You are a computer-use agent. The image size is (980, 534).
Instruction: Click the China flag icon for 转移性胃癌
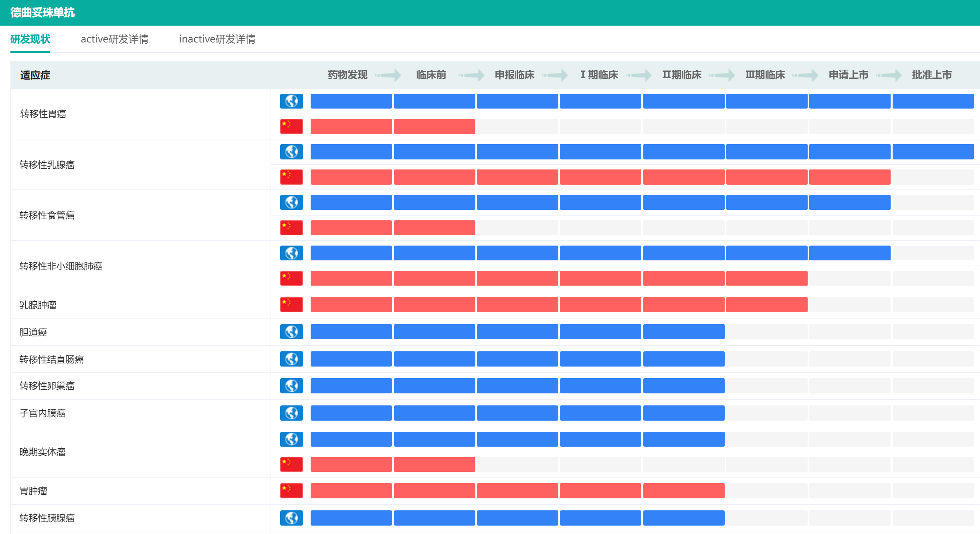point(291,126)
